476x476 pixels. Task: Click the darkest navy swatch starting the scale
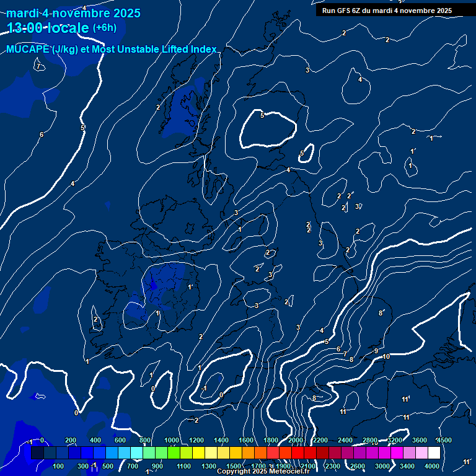point(37,452)
